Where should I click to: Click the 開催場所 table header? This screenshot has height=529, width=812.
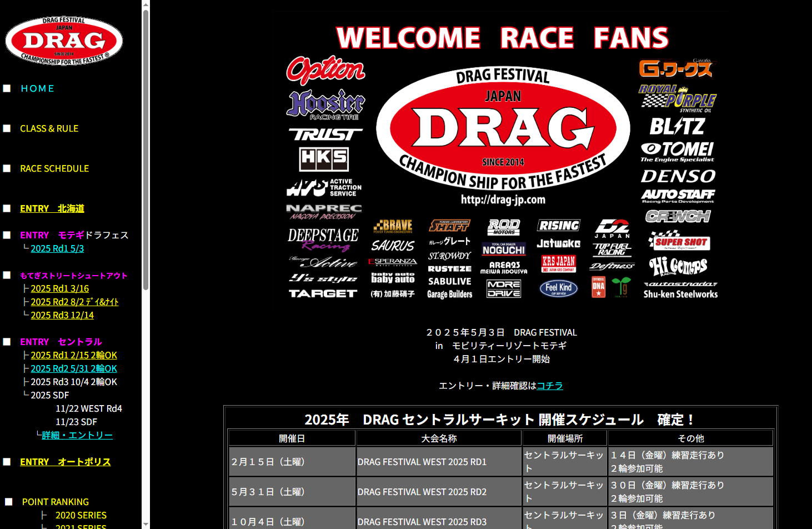(565, 438)
